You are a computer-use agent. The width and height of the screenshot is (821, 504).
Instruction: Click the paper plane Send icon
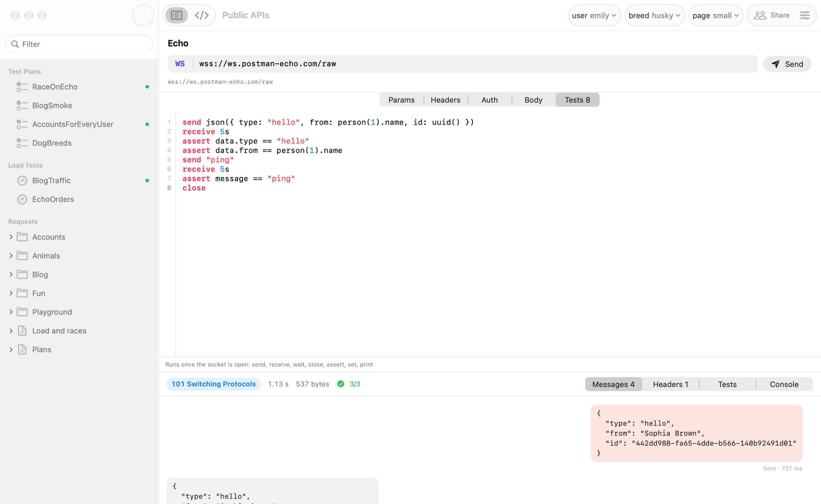pos(776,64)
